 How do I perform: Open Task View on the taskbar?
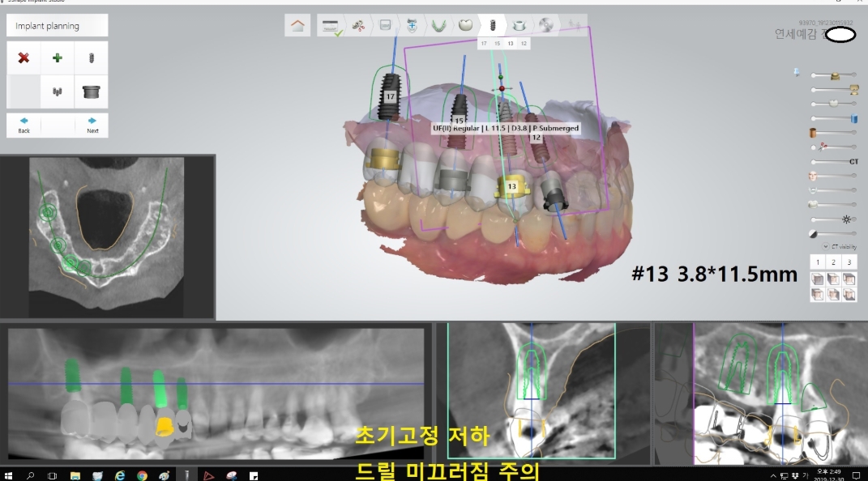pyautogui.click(x=52, y=475)
